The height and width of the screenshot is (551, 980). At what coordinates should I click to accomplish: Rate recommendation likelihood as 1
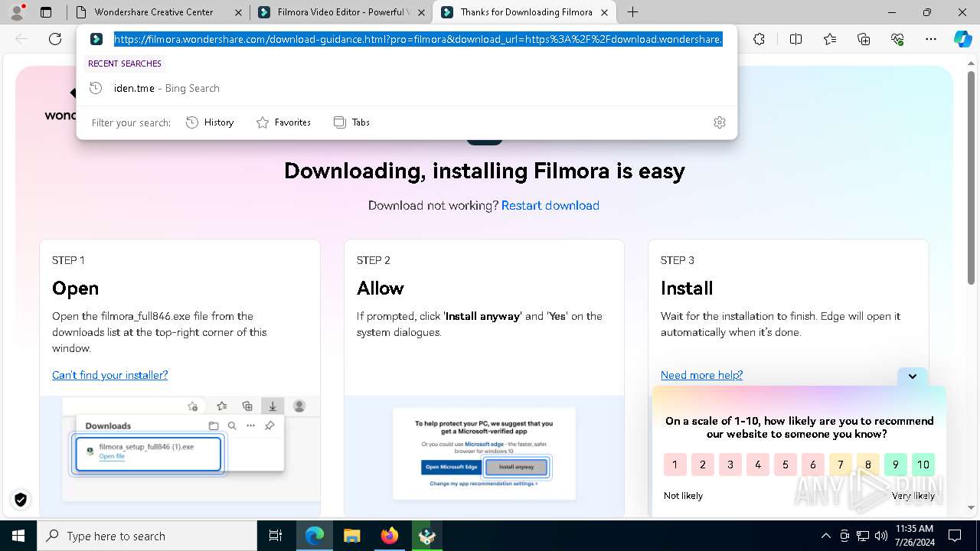coord(675,465)
